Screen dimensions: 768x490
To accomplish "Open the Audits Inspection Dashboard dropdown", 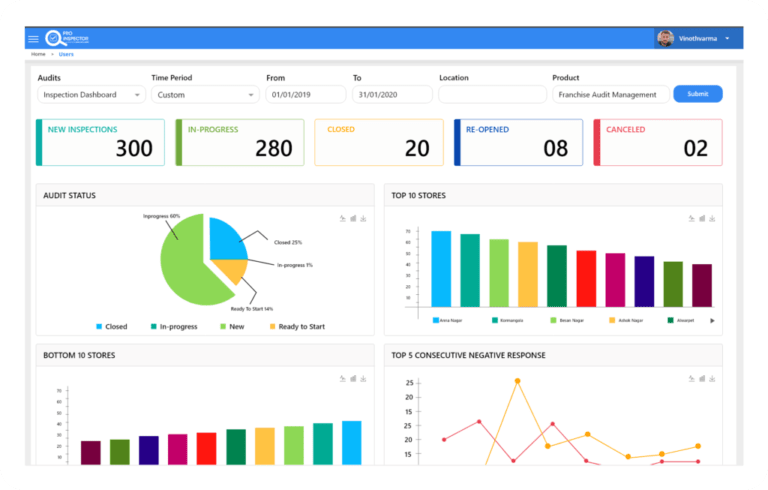I will pos(92,95).
